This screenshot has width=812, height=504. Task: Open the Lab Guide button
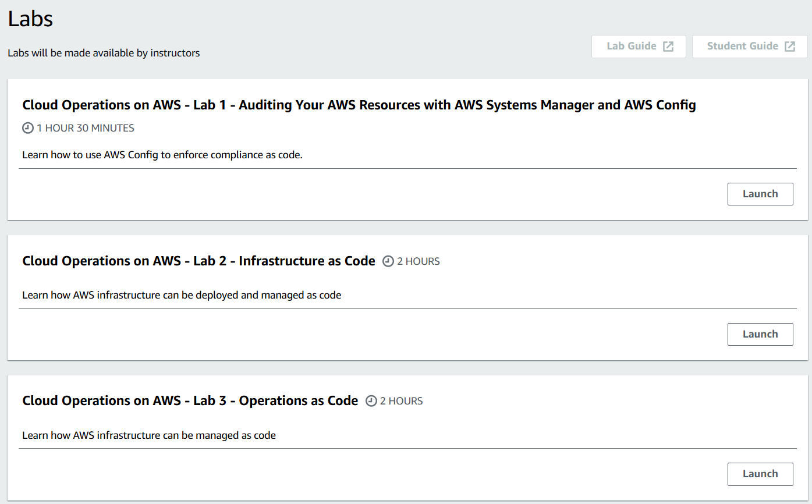tap(639, 47)
